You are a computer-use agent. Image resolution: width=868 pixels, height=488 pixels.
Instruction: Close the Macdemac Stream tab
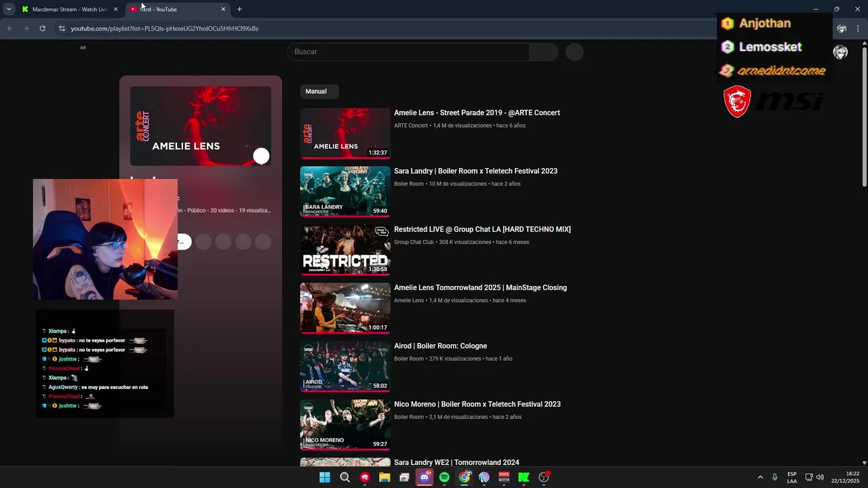tap(115, 9)
